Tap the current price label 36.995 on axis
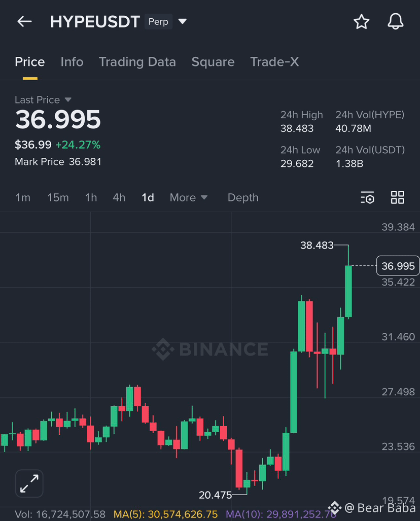Image resolution: width=420 pixels, height=521 pixels. coord(398,266)
